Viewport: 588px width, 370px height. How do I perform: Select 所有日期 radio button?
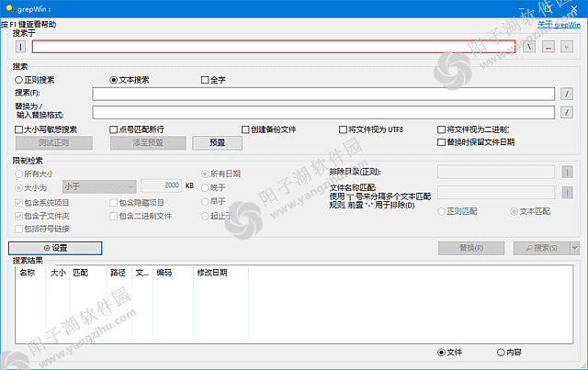(220, 174)
